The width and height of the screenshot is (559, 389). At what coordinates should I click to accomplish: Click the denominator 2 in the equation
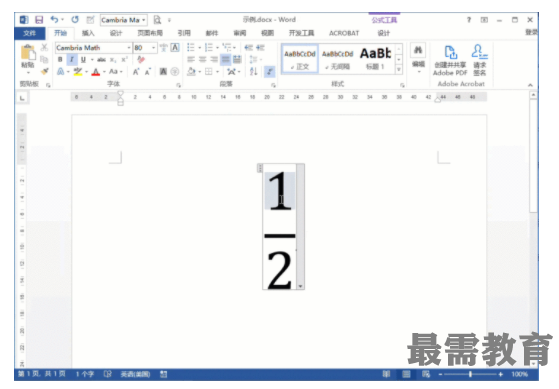(x=280, y=270)
